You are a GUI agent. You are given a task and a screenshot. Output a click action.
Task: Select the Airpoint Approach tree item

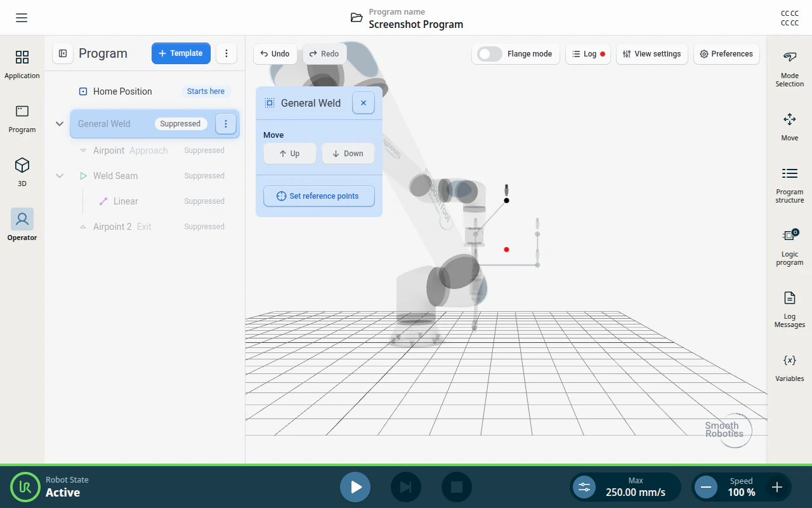coord(155,150)
